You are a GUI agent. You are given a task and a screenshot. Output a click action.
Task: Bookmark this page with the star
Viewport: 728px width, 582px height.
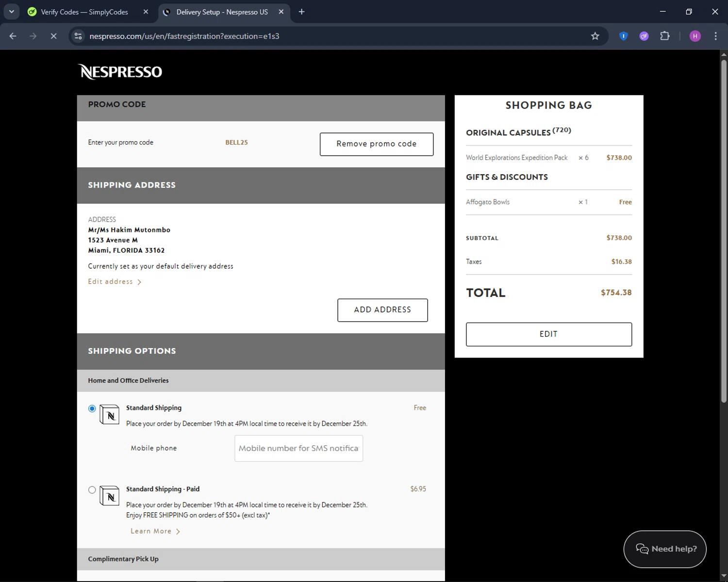pos(595,36)
